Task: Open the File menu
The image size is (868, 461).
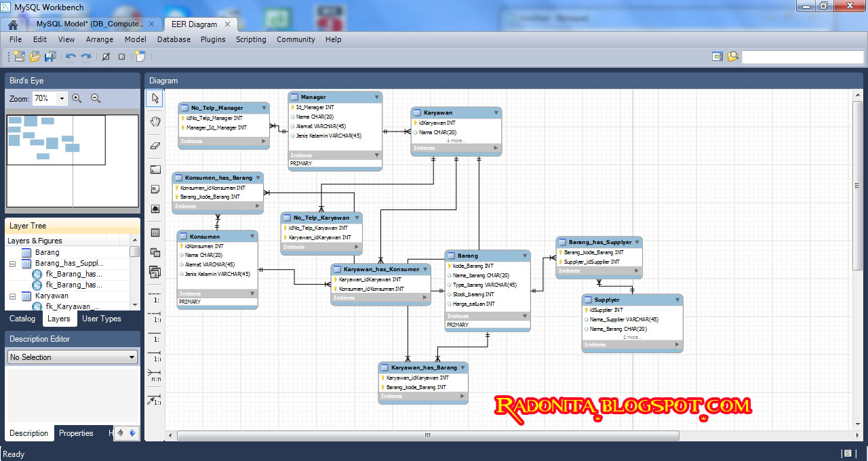Action: [x=16, y=39]
